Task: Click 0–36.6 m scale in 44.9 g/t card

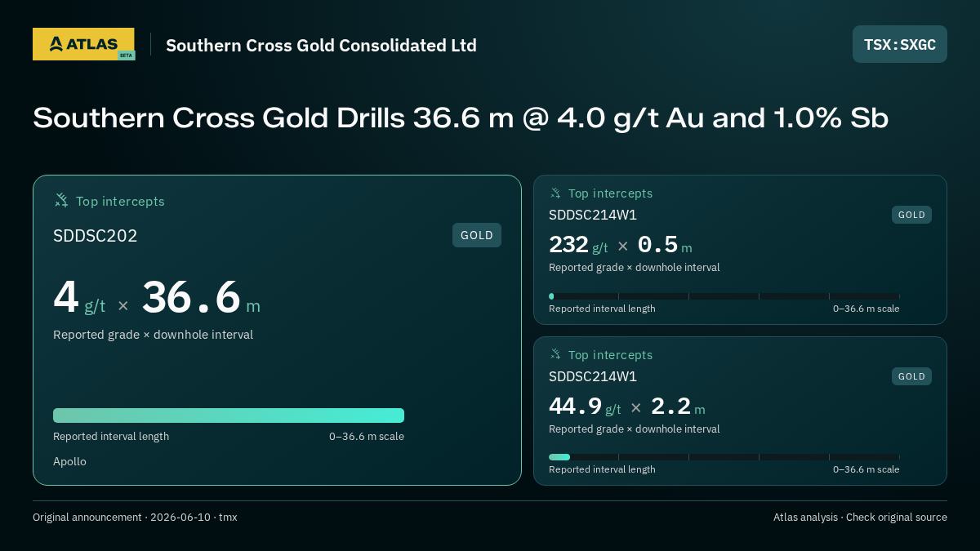Action: 866,469
